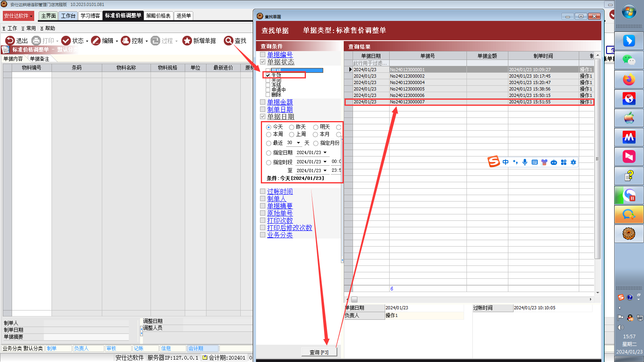Screen dimensions: 644x362
Task: Click the 过程 (process) toolbar icon
Action: point(155,41)
